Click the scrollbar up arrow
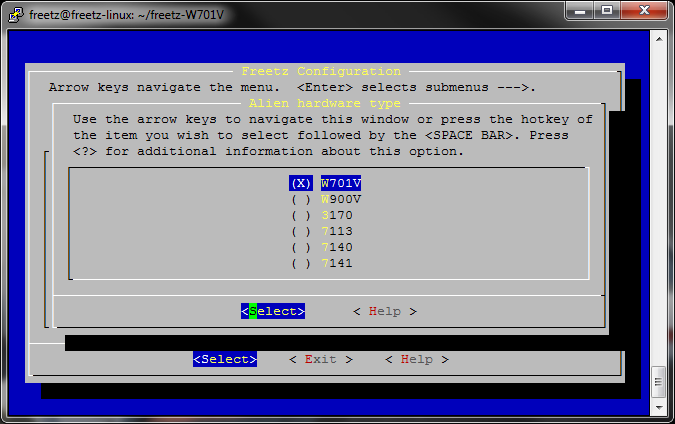 point(658,38)
